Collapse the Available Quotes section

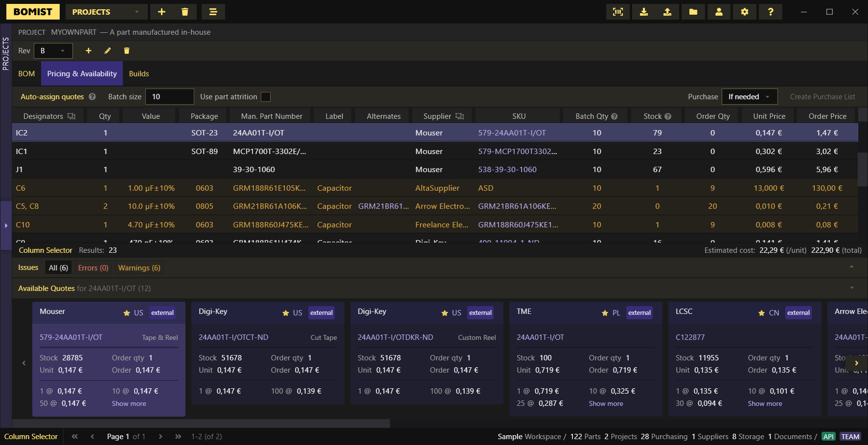point(851,288)
